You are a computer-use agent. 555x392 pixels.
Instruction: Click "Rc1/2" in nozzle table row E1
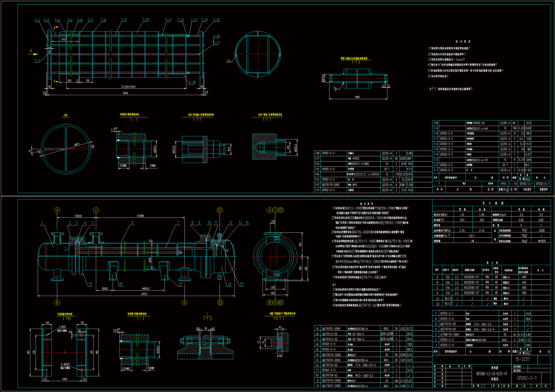pos(448,299)
